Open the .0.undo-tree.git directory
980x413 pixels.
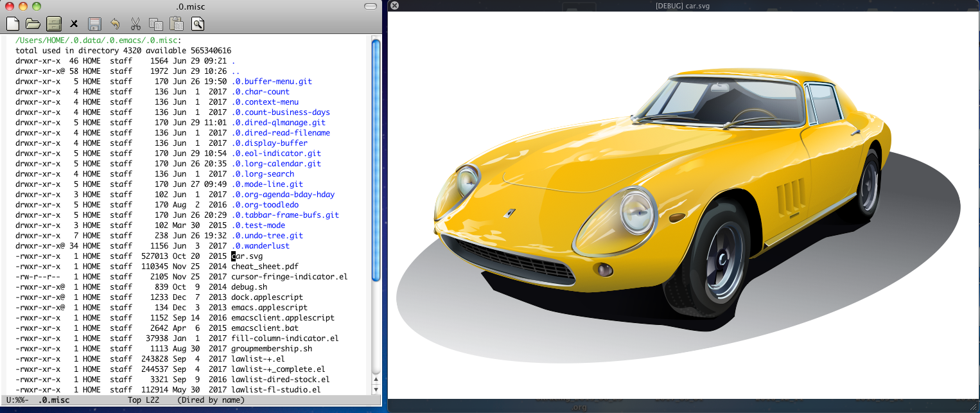(x=267, y=236)
